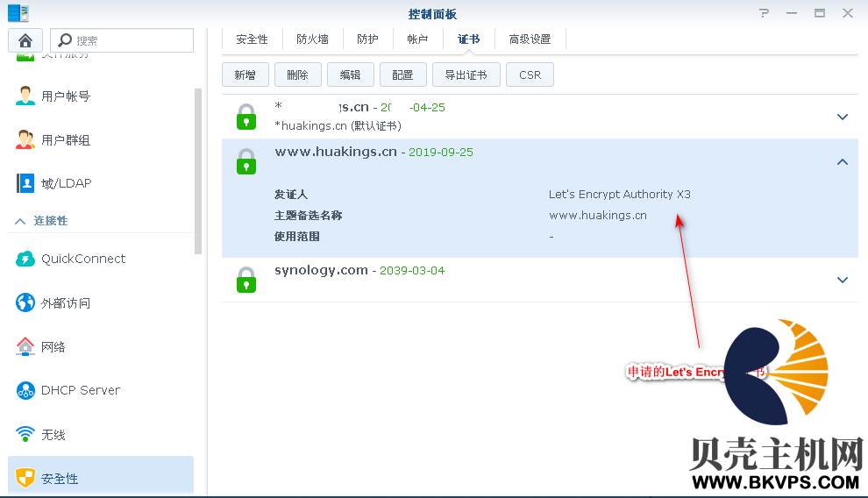Click the 配置 button

click(x=403, y=75)
